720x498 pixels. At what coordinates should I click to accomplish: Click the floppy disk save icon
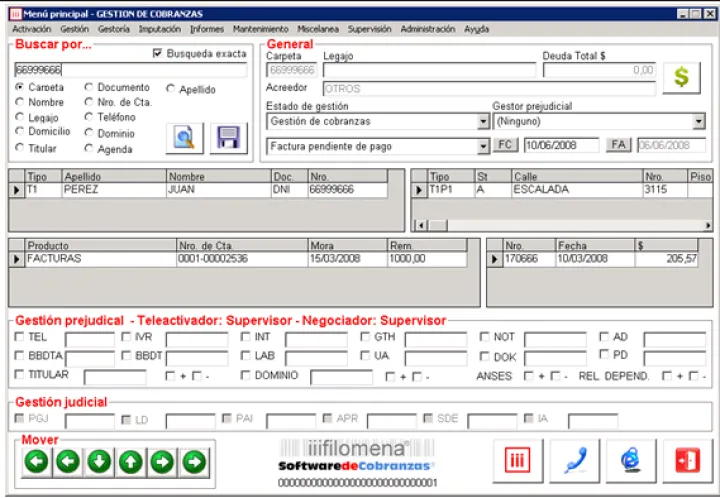(x=228, y=138)
